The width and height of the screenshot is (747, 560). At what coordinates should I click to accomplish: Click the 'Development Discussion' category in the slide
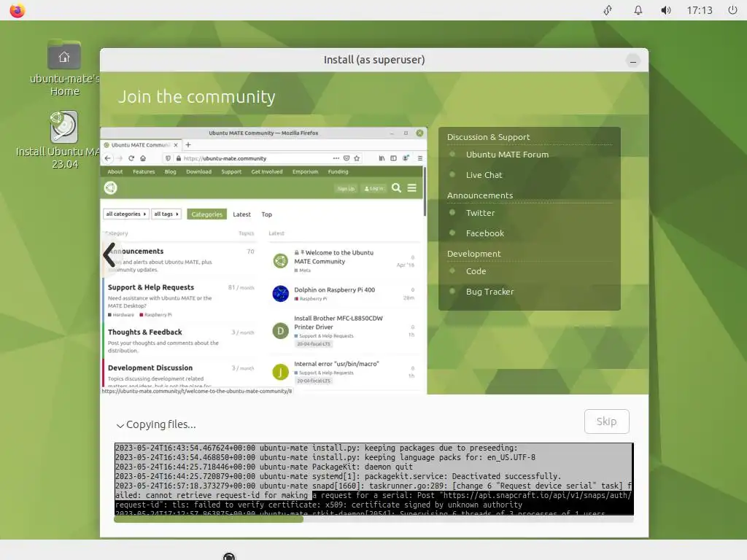click(x=150, y=367)
